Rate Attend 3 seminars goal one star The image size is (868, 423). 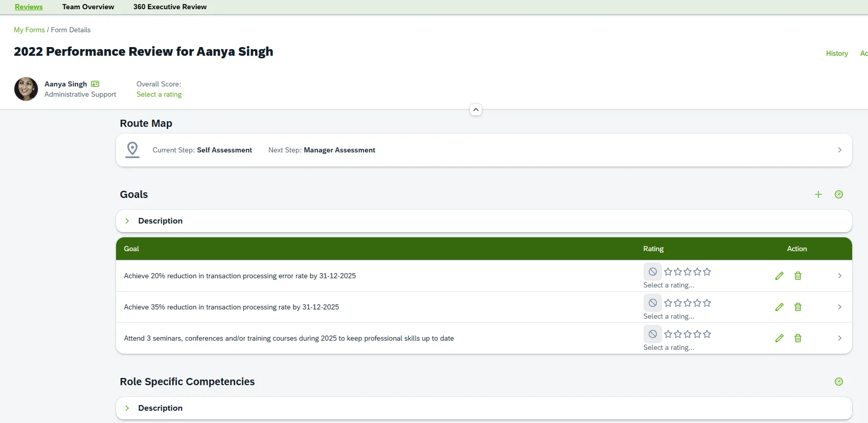[668, 334]
